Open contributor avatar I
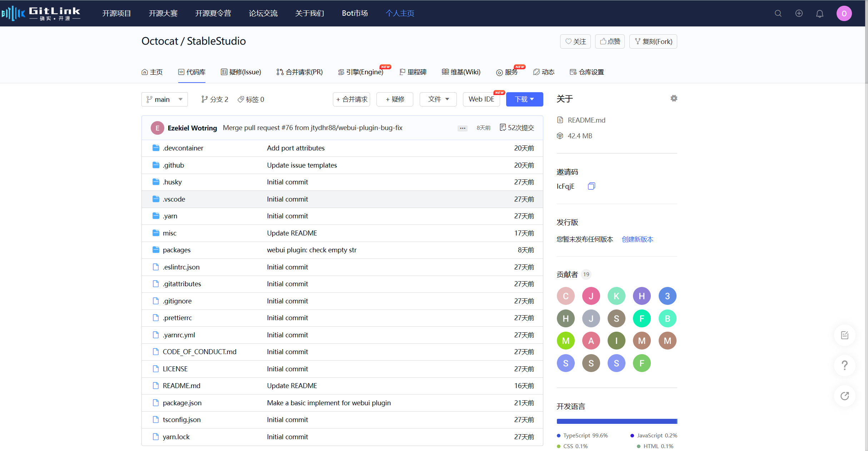868x451 pixels. (617, 341)
